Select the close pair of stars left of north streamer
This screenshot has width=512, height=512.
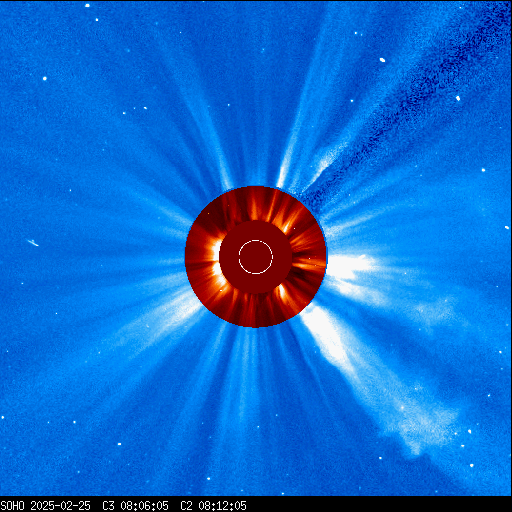click(x=140, y=108)
